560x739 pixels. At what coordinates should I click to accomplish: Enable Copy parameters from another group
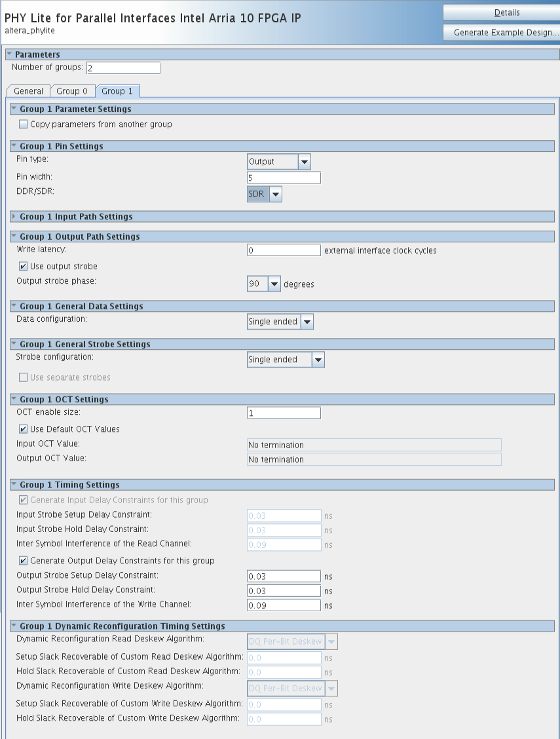coord(24,124)
